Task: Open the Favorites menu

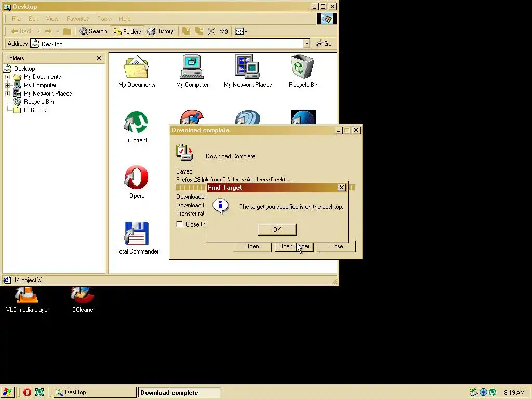Action: tap(78, 19)
